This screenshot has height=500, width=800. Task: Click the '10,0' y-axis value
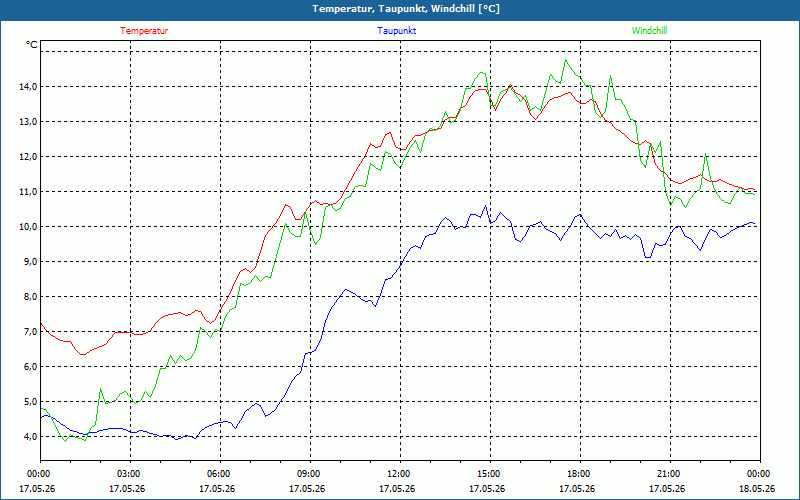[29, 227]
